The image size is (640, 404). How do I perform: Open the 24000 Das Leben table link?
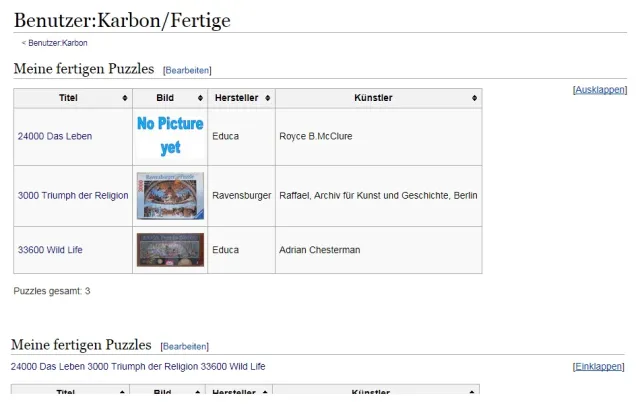point(55,136)
